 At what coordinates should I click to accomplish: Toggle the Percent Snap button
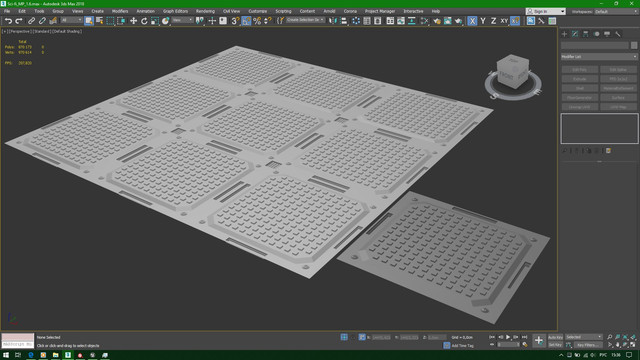pyautogui.click(x=257, y=21)
